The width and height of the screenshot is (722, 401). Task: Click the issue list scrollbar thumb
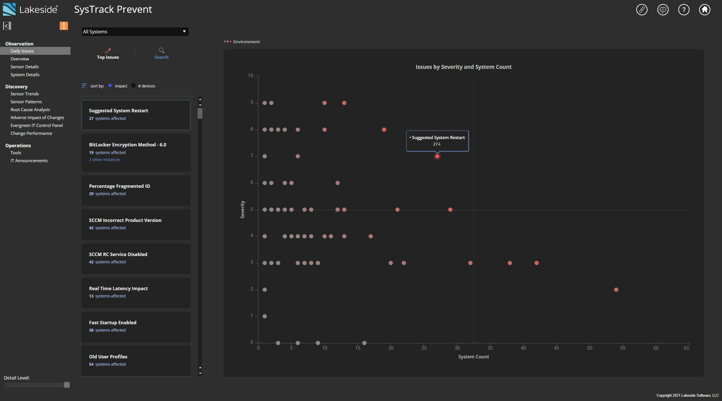(200, 113)
